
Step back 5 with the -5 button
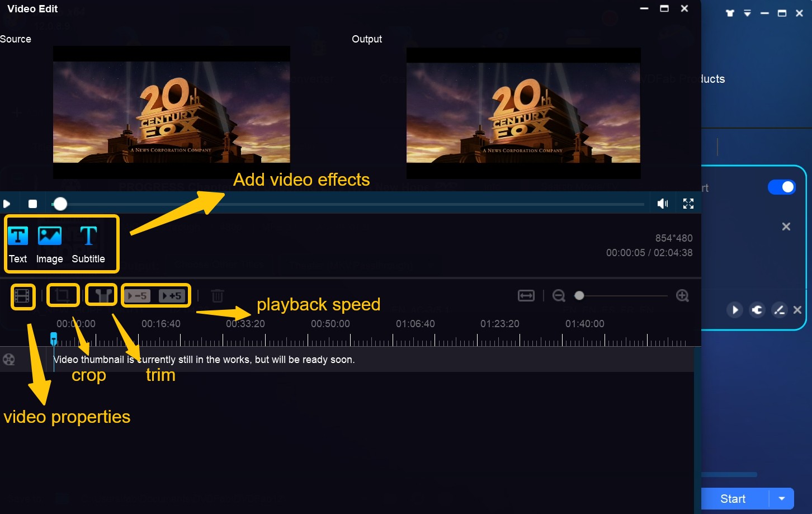[138, 295]
